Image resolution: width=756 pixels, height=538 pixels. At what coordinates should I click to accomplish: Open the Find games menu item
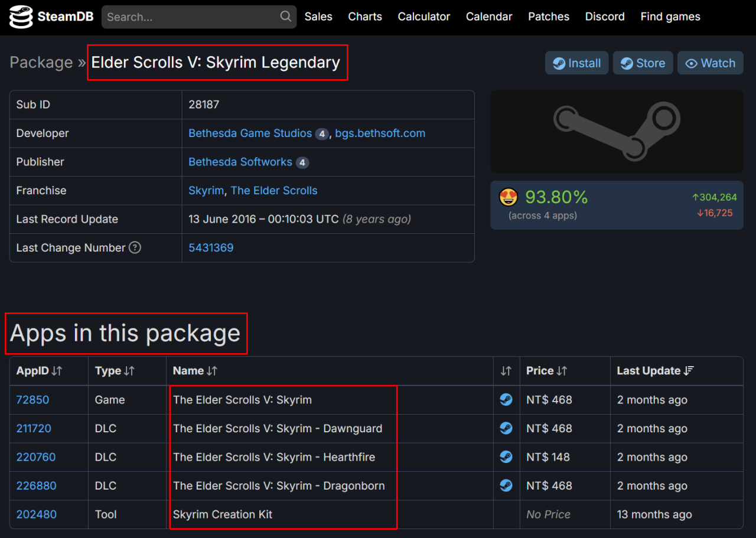(x=670, y=17)
